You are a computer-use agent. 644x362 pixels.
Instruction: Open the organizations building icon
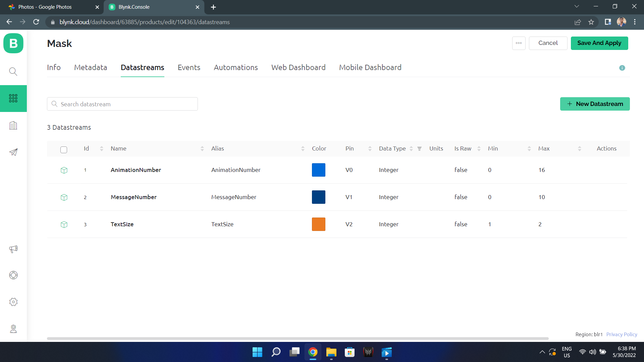pyautogui.click(x=13, y=125)
